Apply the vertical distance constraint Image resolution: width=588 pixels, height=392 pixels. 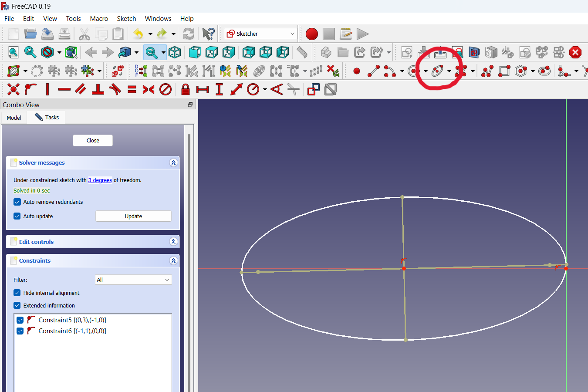pyautogui.click(x=220, y=90)
